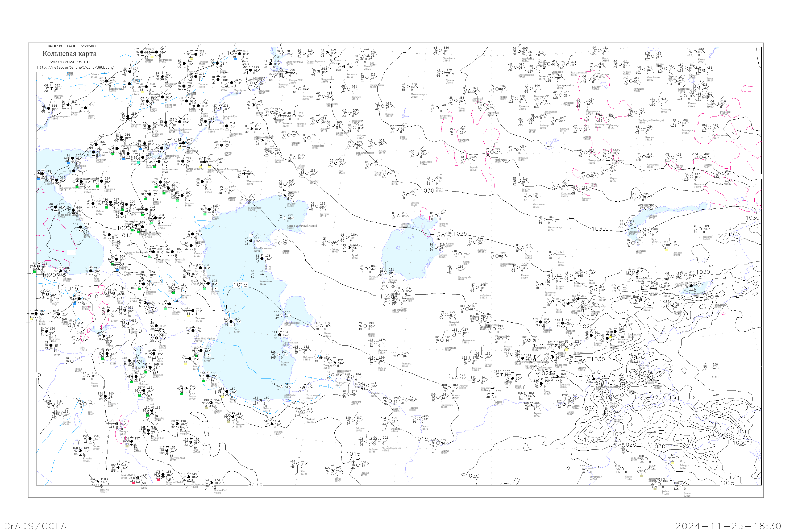This screenshot has height=532, width=798.
Task: Click the 25/11/2024 15 UTC date label
Action: [70, 62]
